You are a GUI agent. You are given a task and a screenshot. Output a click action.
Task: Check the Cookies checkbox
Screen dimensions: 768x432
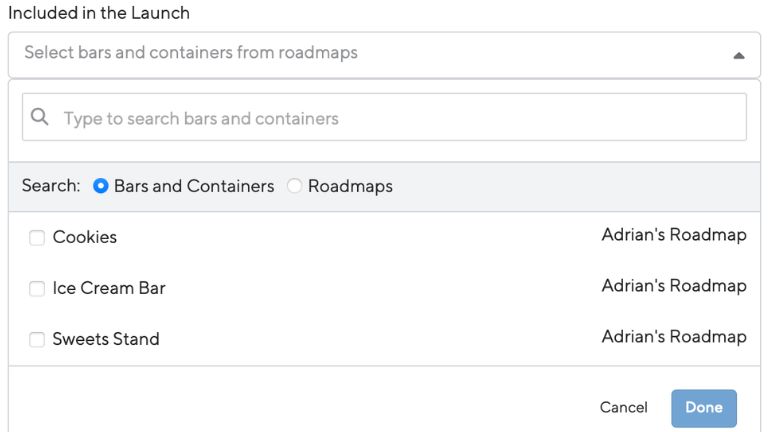37,238
